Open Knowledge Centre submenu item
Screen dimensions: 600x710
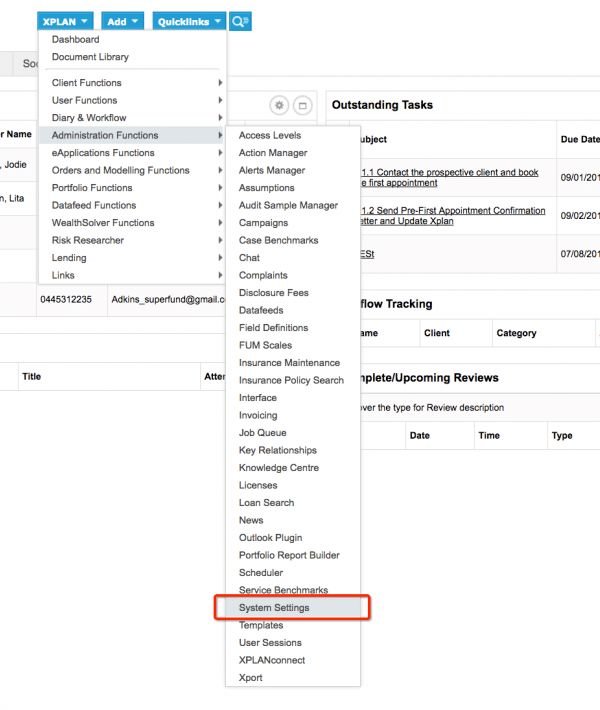click(278, 468)
